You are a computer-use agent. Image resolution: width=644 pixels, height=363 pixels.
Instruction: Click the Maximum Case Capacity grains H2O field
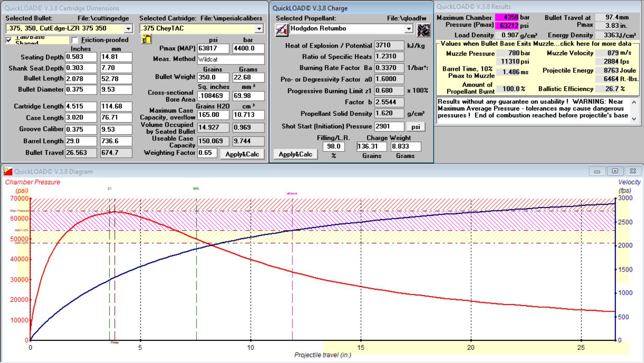(213, 115)
